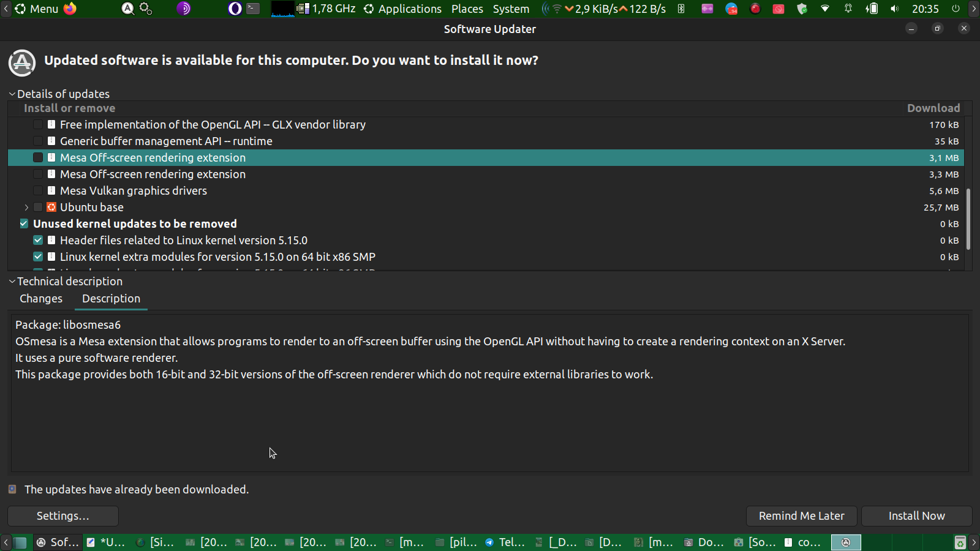
Task: Open the Menu in the top panel
Action: coord(37,9)
